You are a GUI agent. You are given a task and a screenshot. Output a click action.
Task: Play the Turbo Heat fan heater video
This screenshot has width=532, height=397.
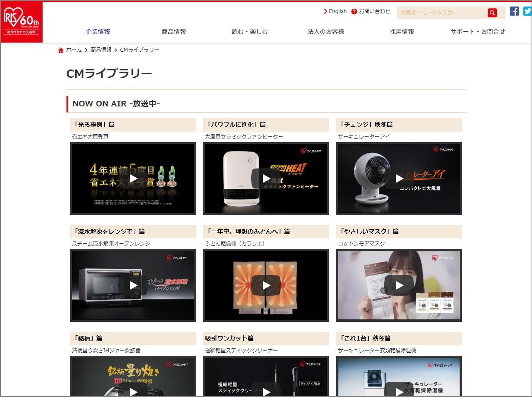pos(266,178)
